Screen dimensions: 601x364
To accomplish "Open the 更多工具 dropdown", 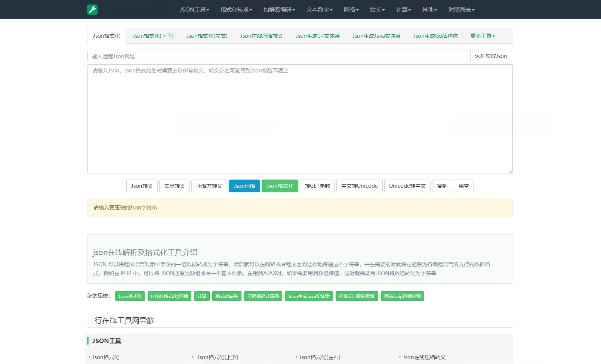I will [x=482, y=36].
